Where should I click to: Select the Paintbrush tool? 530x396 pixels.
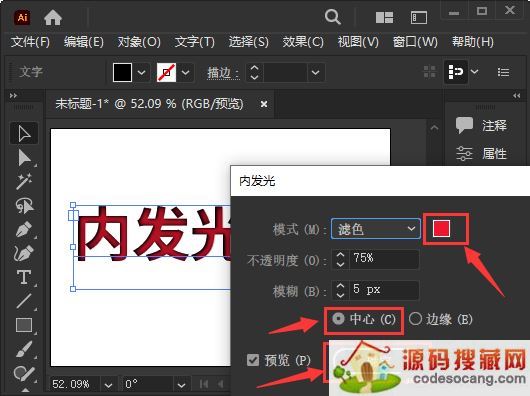pos(24,349)
